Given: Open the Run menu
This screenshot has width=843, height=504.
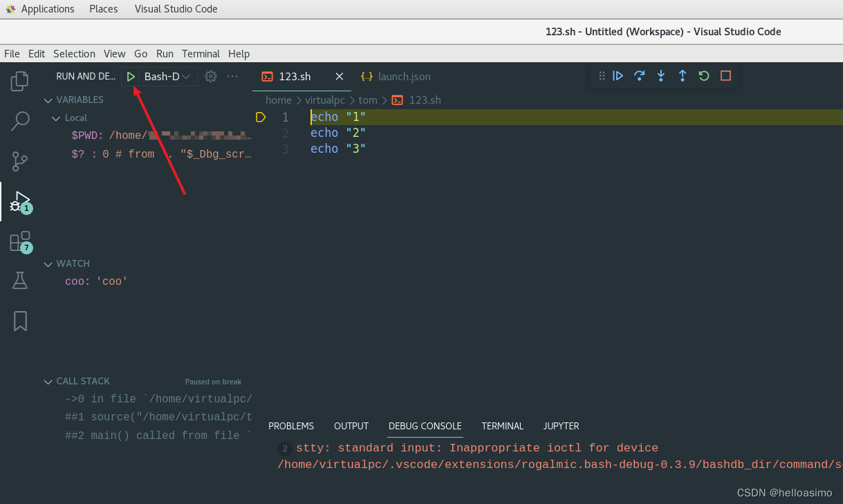Looking at the screenshot, I should tap(165, 53).
